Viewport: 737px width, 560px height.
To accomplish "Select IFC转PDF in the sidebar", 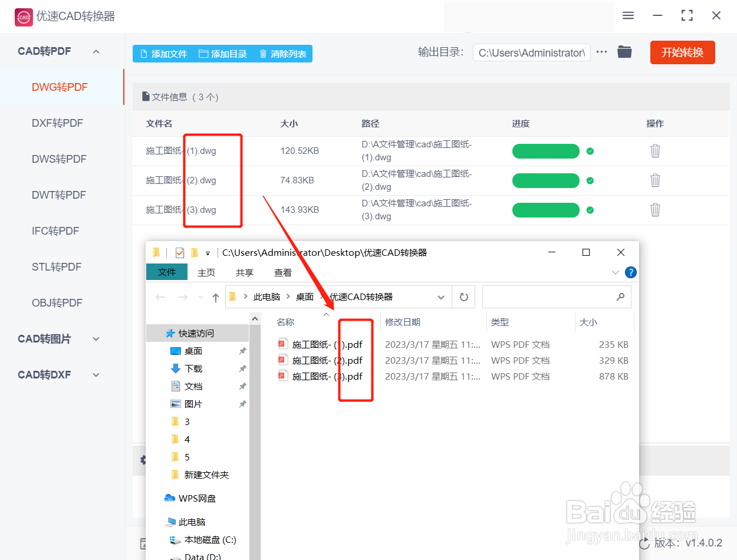I will (x=55, y=231).
